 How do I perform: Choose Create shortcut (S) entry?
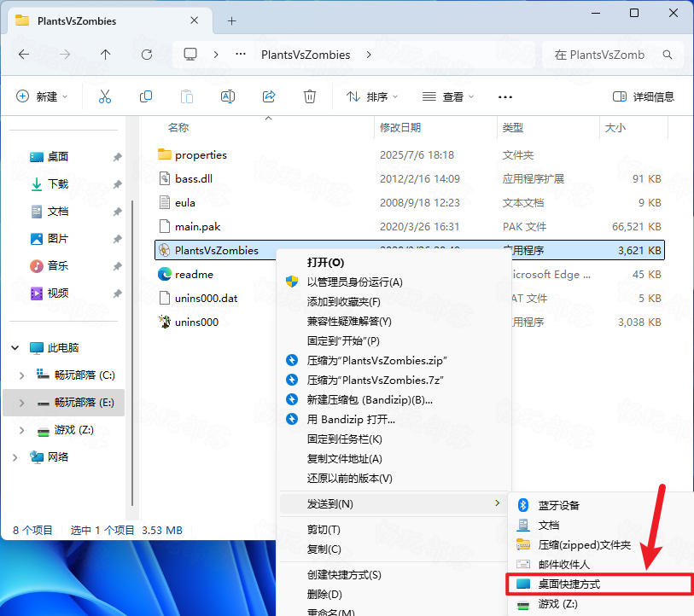click(394, 575)
